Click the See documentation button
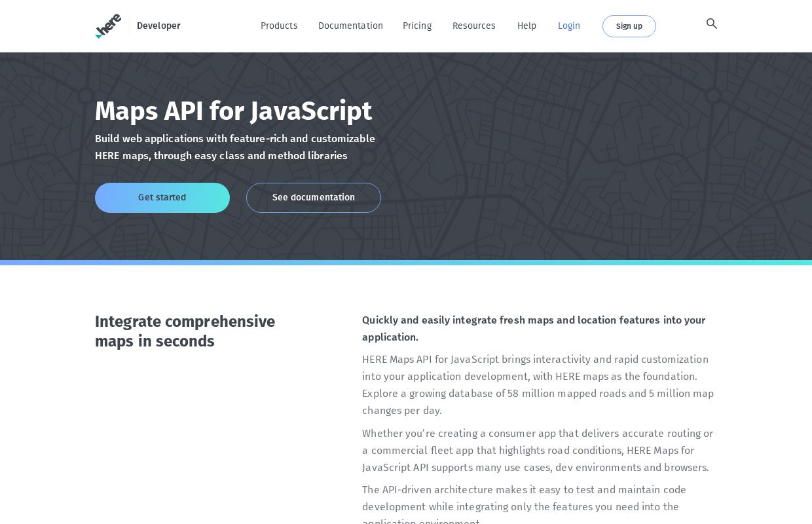 (314, 198)
